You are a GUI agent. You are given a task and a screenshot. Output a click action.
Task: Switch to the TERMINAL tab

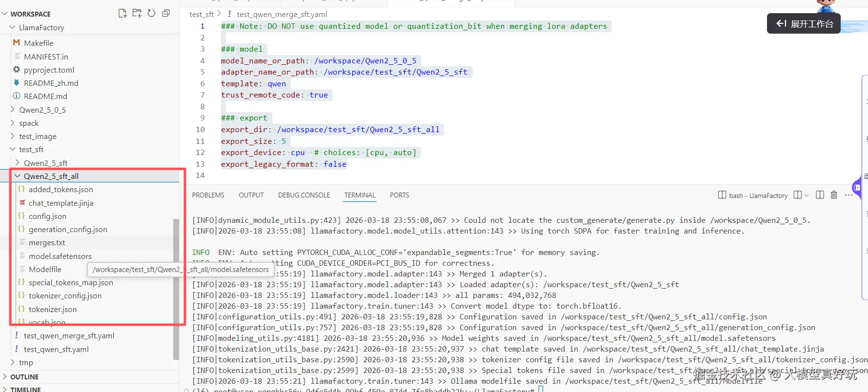(360, 195)
